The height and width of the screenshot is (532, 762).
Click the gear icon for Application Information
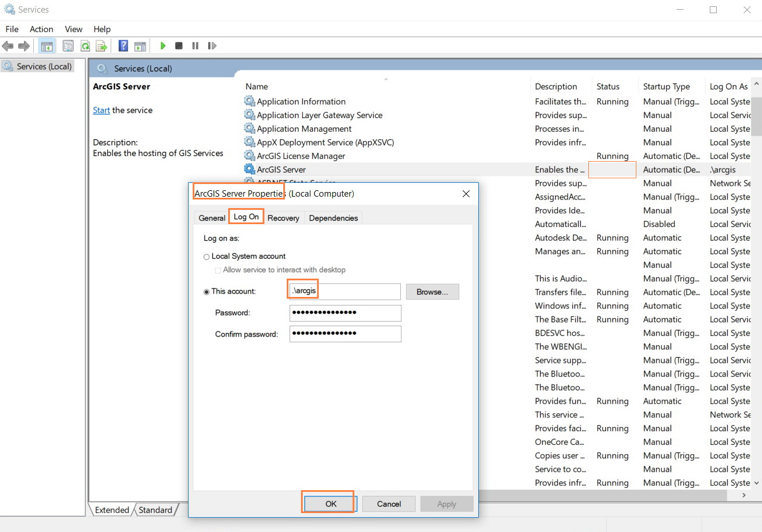tap(249, 101)
